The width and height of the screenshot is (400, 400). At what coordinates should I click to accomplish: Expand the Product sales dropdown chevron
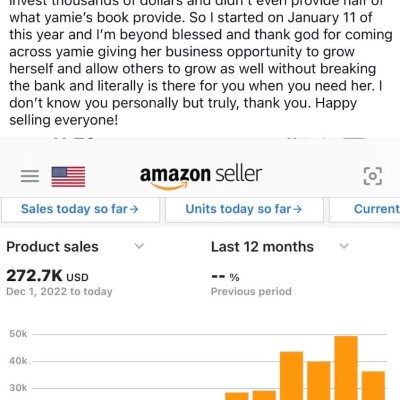click(139, 246)
